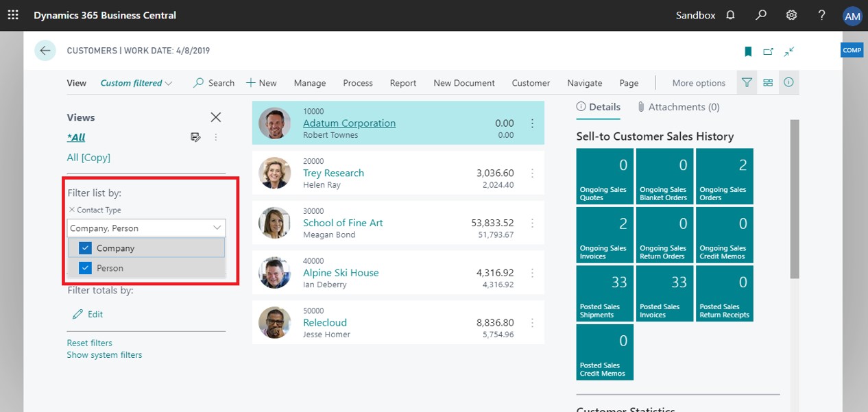The height and width of the screenshot is (412, 868).
Task: Open the AM user account avatar
Action: click(852, 16)
